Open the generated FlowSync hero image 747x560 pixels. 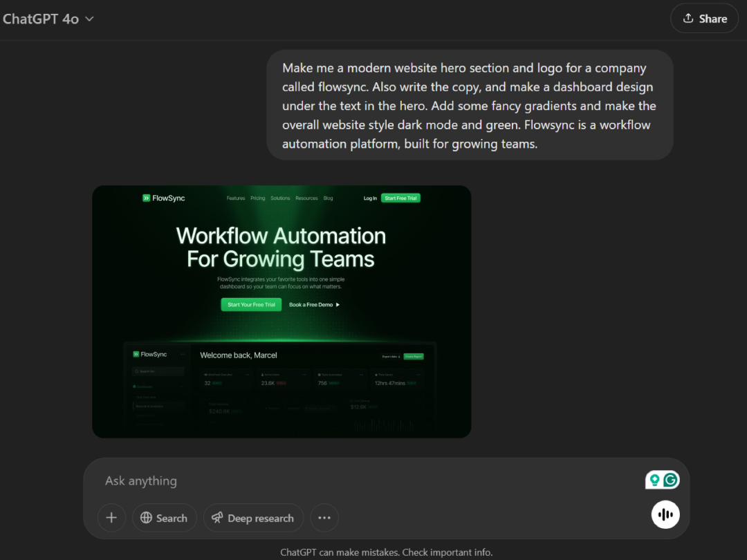282,312
